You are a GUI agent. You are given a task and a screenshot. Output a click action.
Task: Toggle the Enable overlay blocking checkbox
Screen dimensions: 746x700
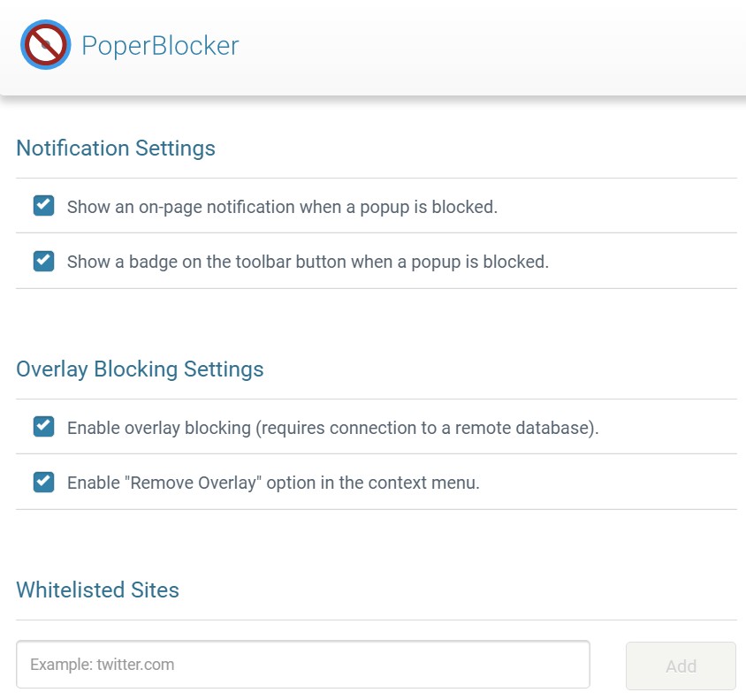pos(43,427)
